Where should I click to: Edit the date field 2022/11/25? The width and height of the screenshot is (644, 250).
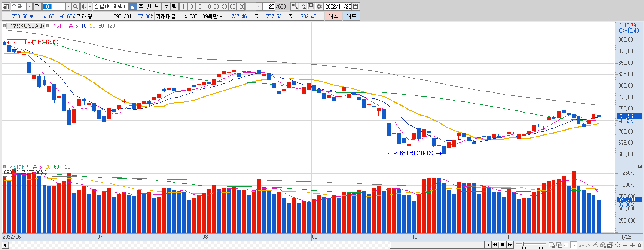pos(338,6)
